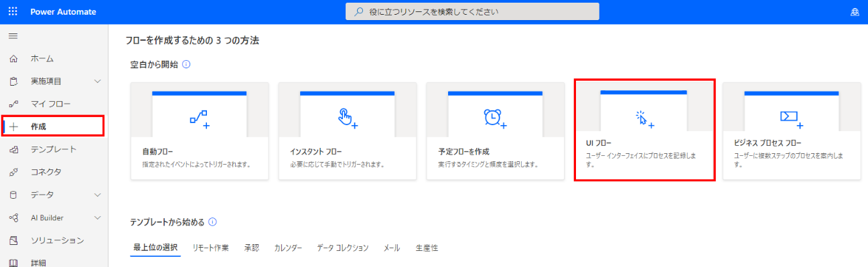
Task: Switch to the データ コレクション tab
Action: coord(343,248)
